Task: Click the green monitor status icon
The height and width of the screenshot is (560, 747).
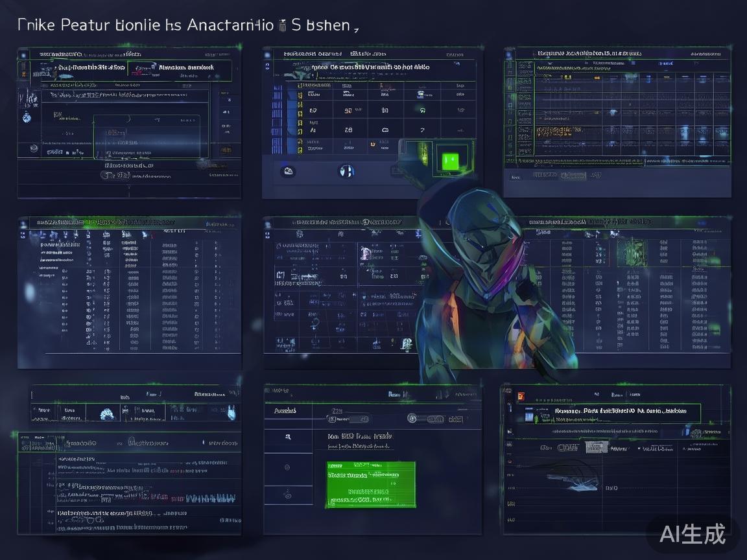Action: coord(450,161)
